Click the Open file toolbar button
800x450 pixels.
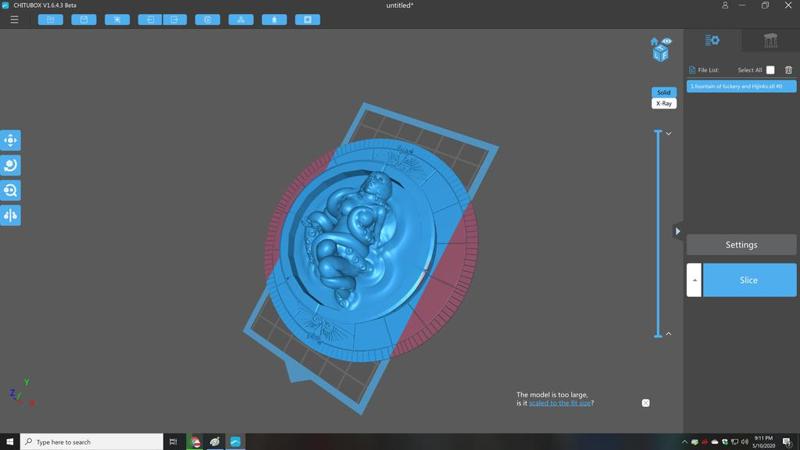(x=51, y=19)
